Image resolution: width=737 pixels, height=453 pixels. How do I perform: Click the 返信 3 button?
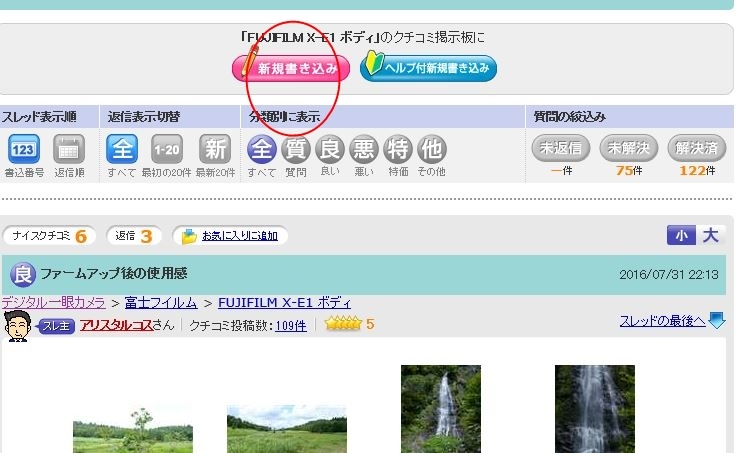[134, 235]
